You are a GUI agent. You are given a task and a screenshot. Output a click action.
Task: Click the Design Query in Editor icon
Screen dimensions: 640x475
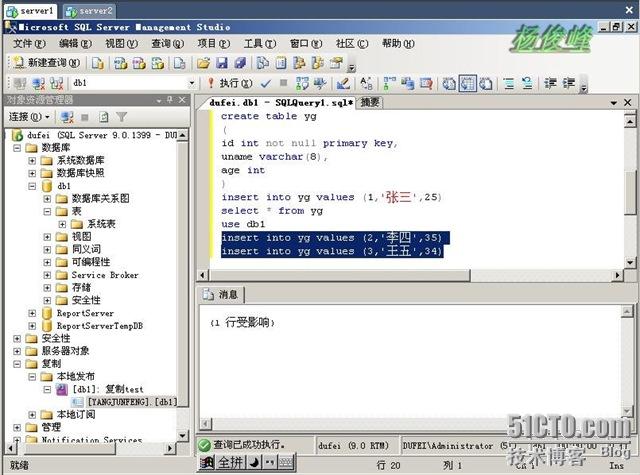[x=343, y=83]
